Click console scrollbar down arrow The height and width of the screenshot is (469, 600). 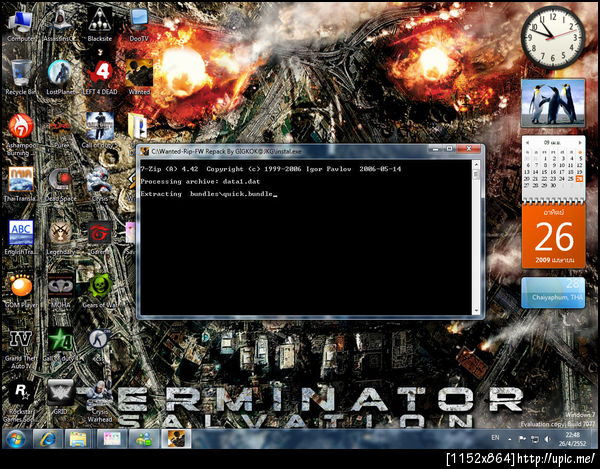coord(476,310)
